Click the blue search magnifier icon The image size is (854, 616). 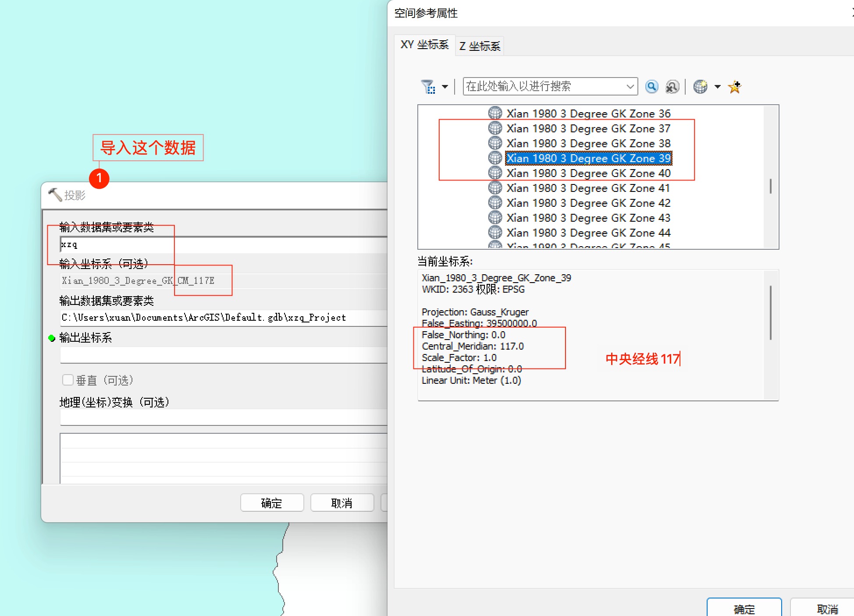point(651,86)
